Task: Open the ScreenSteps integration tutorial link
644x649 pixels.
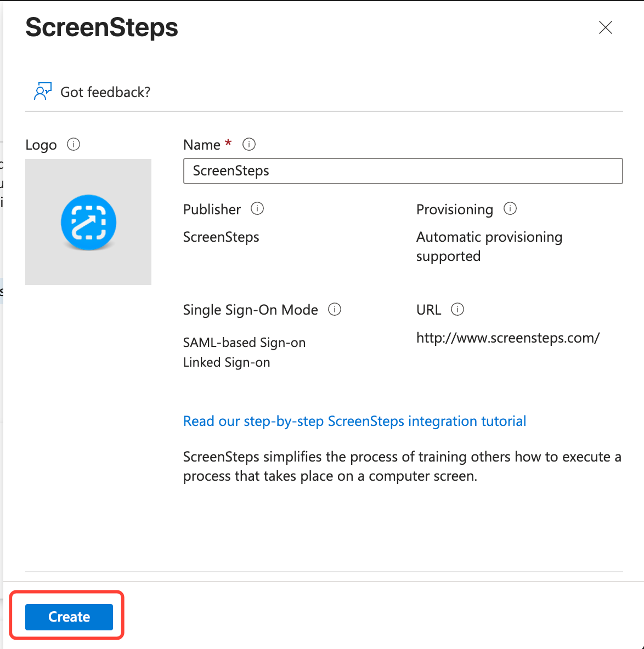Action: coord(354,421)
